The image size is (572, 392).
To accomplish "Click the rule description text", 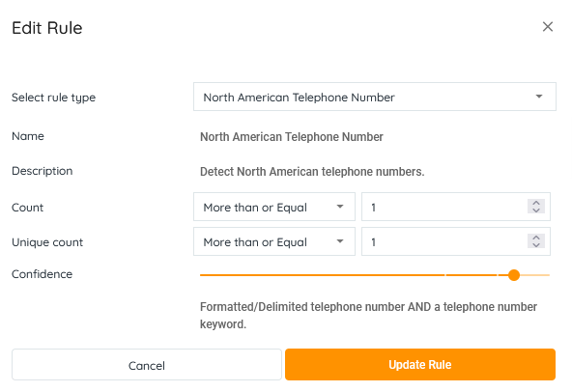I will [x=312, y=172].
